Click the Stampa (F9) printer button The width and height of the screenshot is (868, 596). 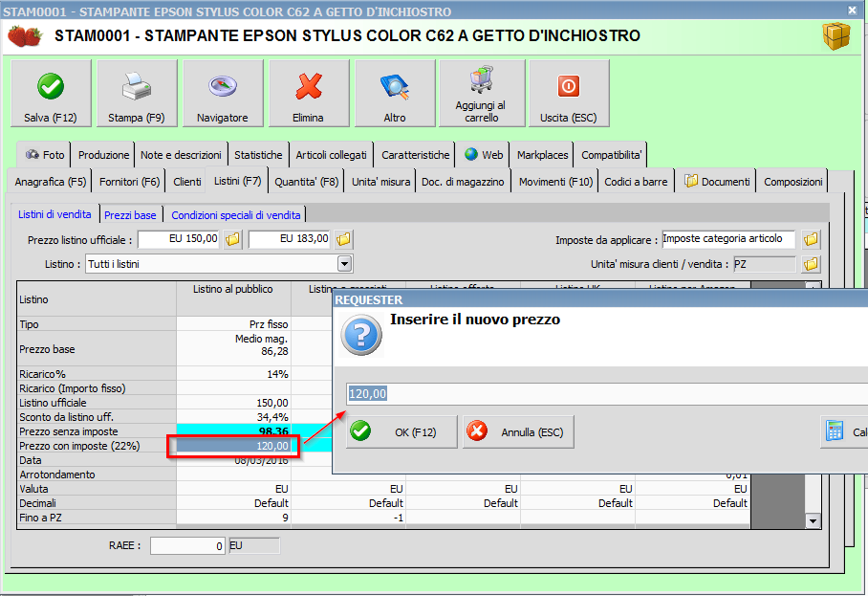coord(137,94)
